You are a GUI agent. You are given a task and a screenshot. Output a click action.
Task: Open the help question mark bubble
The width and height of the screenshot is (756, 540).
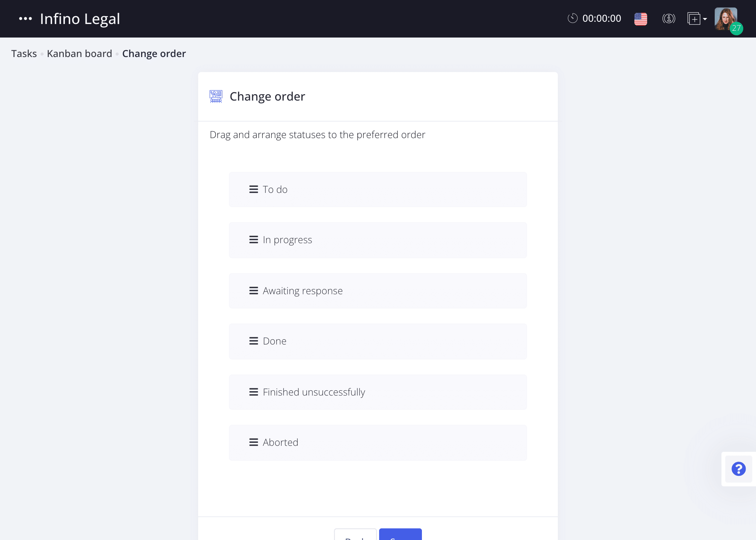point(738,469)
